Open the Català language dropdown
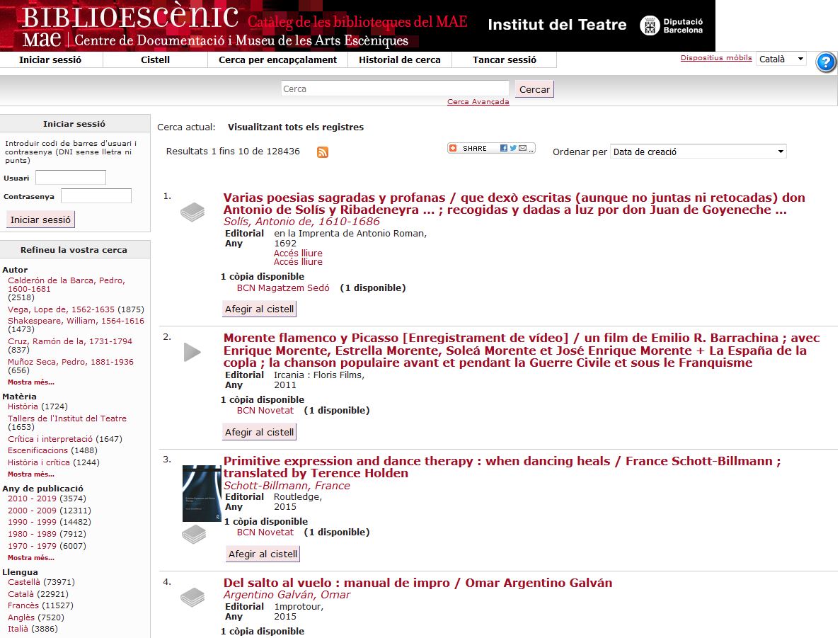840x638 pixels. coord(781,59)
